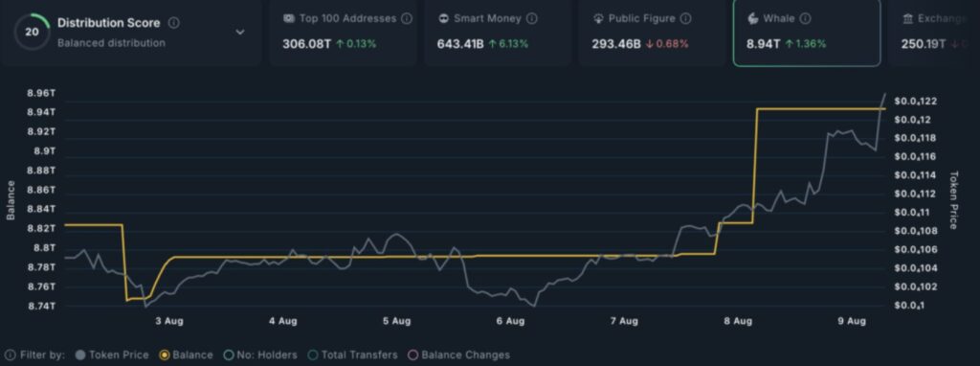The width and height of the screenshot is (980, 366).
Task: Click the Balance axis title
Action: click(11, 200)
